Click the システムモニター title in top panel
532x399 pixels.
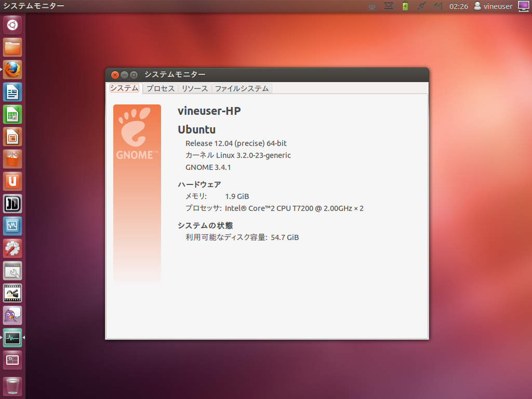click(x=34, y=6)
